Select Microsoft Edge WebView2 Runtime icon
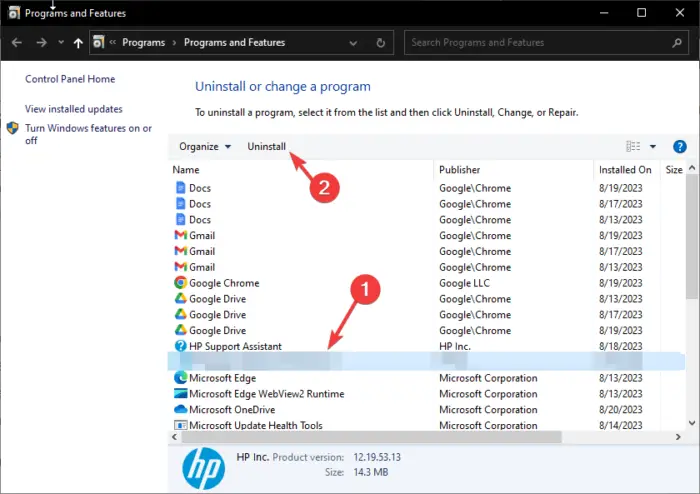 tap(180, 394)
